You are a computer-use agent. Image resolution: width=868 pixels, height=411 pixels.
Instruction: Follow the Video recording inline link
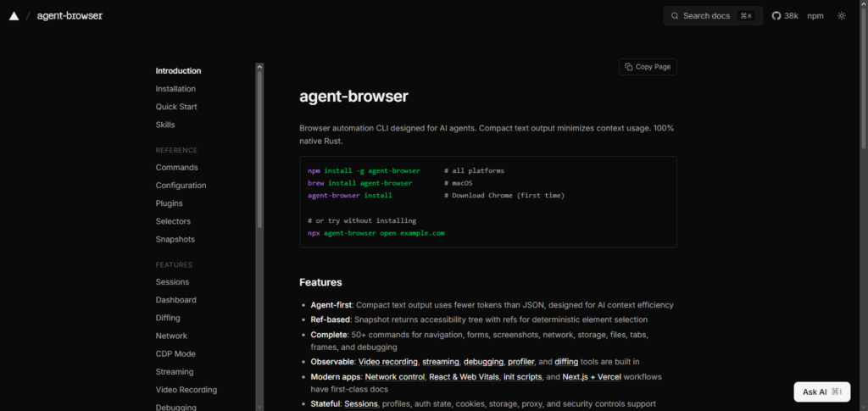pyautogui.click(x=388, y=362)
